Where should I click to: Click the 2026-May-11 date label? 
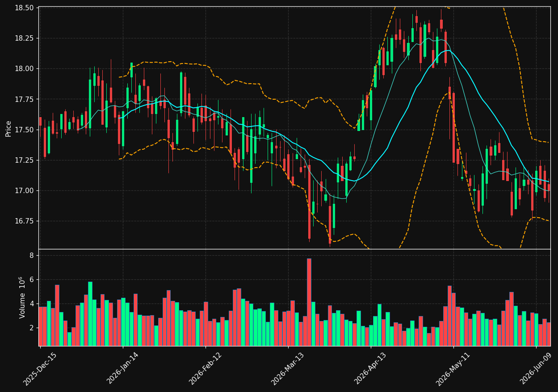[453, 369]
